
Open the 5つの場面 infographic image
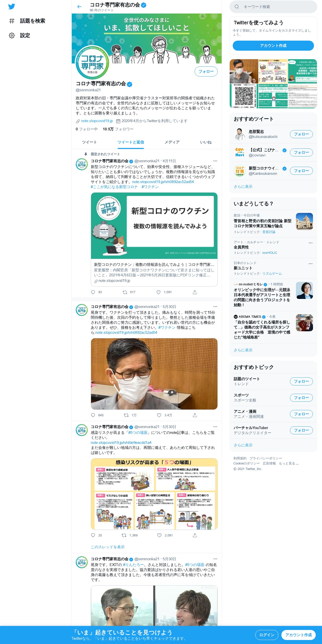154,494
